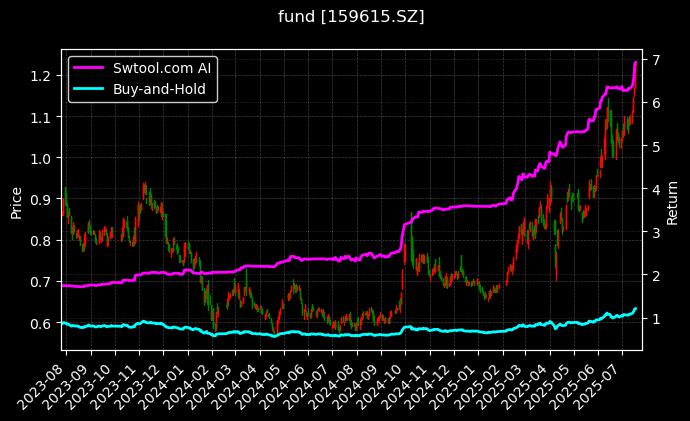Screen dimensions: 690x421
Task: Click the 0.6 price tick label
Action: click(x=43, y=323)
